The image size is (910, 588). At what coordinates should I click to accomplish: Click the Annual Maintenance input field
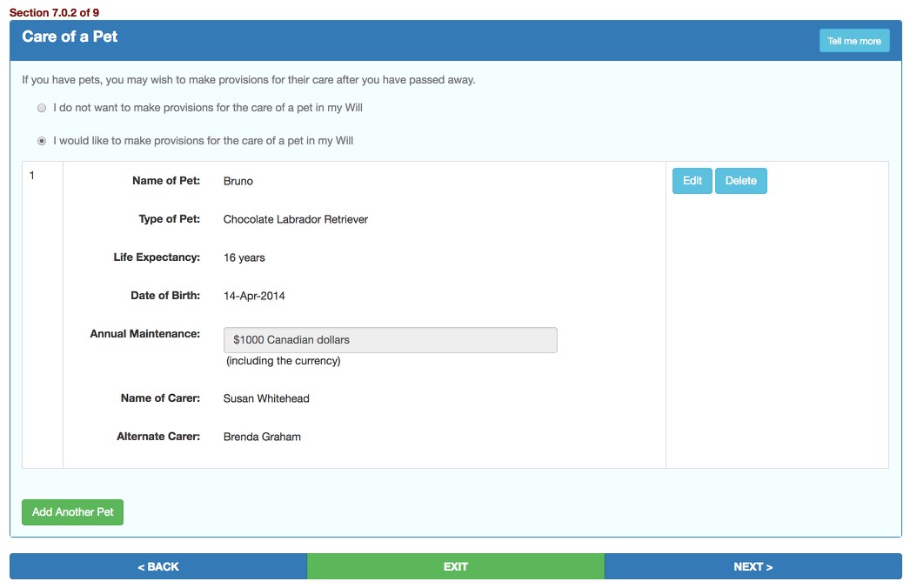pos(390,340)
